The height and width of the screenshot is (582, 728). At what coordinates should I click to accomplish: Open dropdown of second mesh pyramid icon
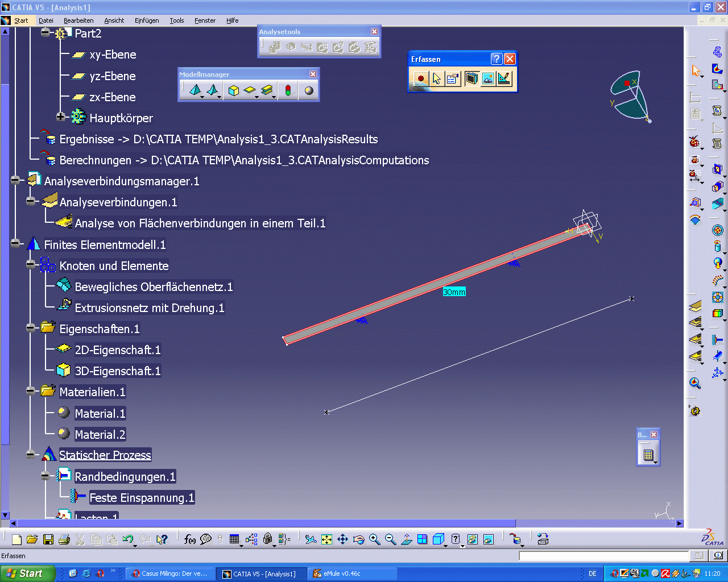pyautogui.click(x=220, y=97)
